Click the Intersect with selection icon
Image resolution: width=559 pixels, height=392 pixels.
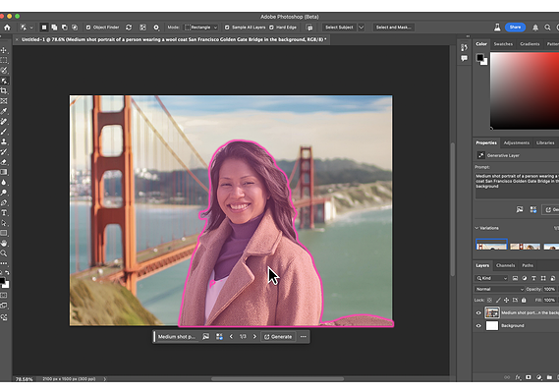pos(75,28)
